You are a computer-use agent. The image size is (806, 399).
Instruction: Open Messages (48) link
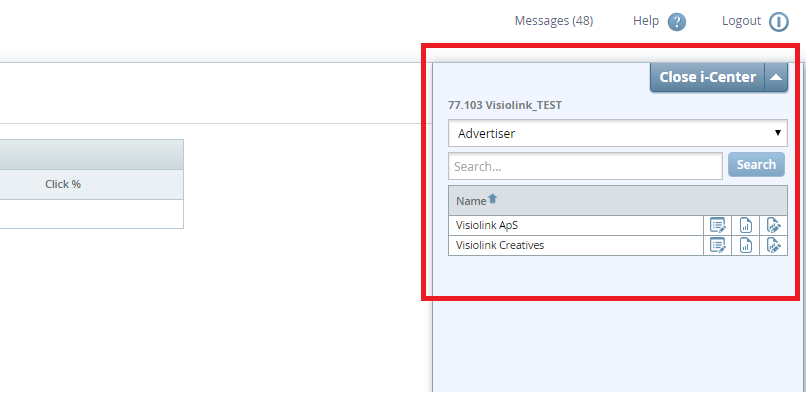554,21
